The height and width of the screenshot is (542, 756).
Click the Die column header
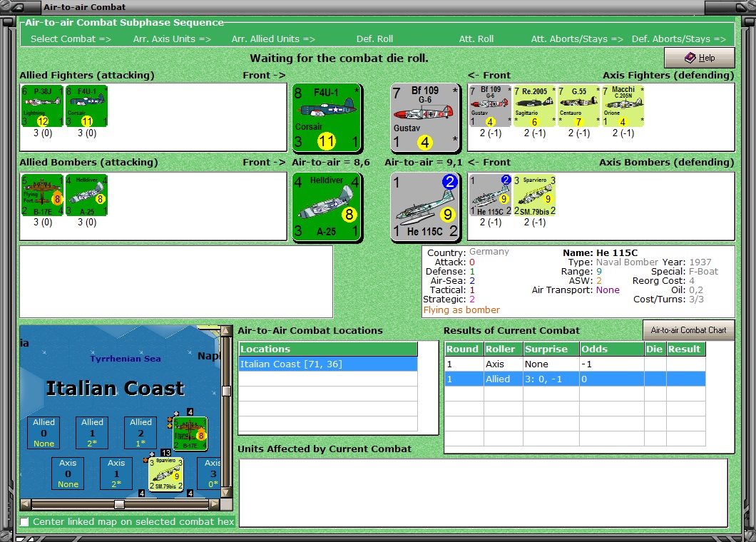655,349
